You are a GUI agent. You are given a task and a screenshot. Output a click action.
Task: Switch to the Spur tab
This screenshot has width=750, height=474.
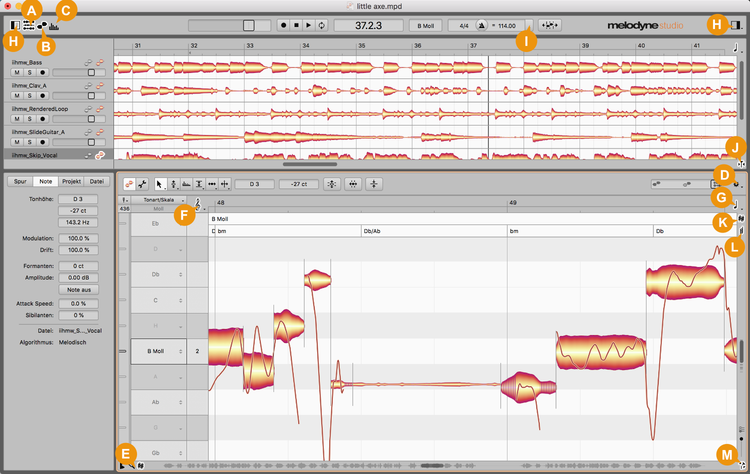pyautogui.click(x=19, y=181)
